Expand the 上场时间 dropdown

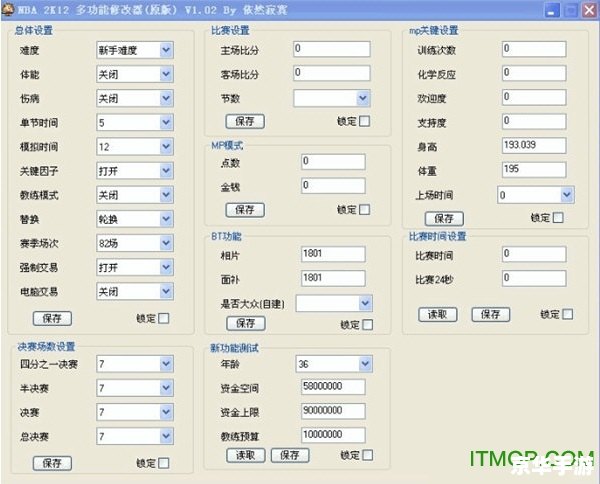coord(536,195)
